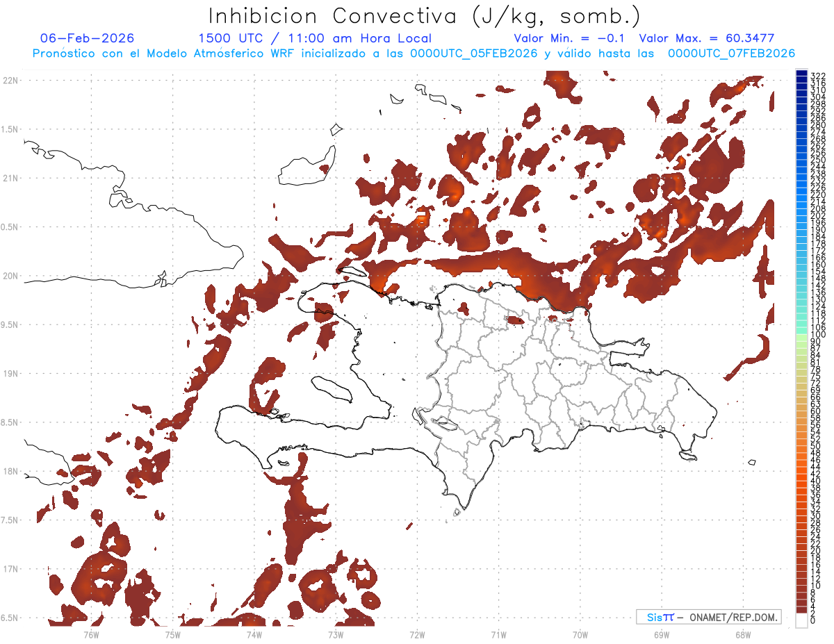Viewport: 834px width, 644px height.
Task: Click the 17N latitude label
Action: (10, 569)
